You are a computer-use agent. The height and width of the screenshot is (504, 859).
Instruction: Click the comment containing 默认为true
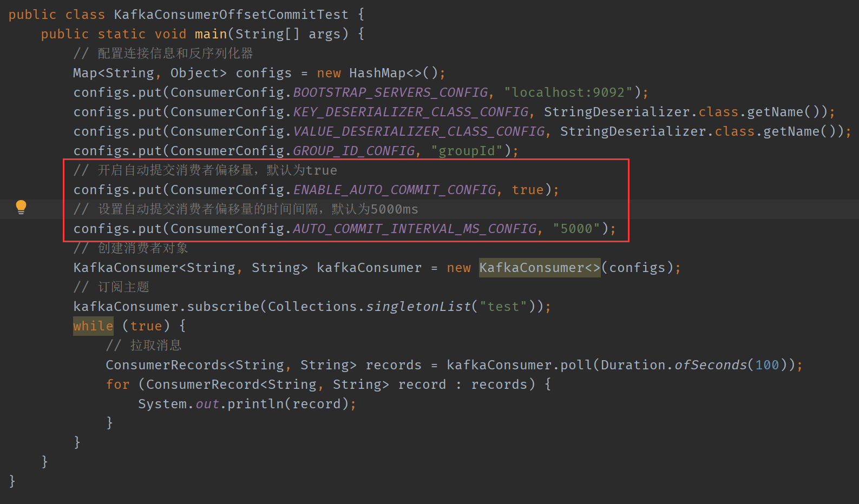tap(205, 170)
